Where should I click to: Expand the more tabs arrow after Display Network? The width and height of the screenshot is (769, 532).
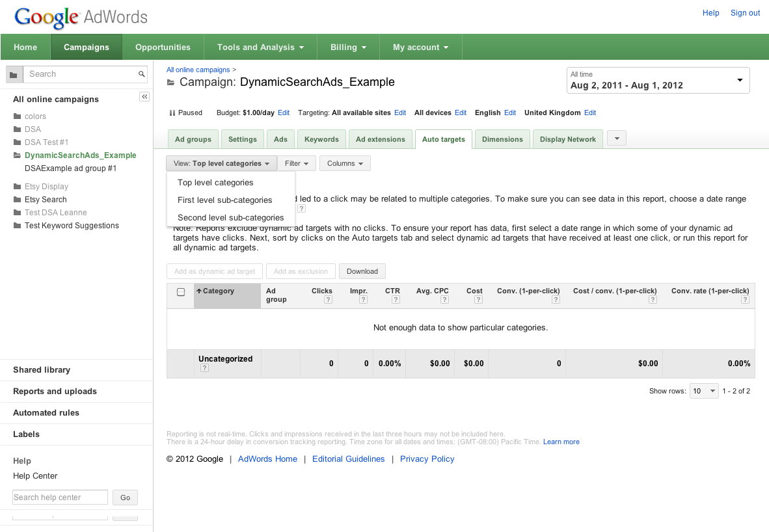pyautogui.click(x=617, y=139)
